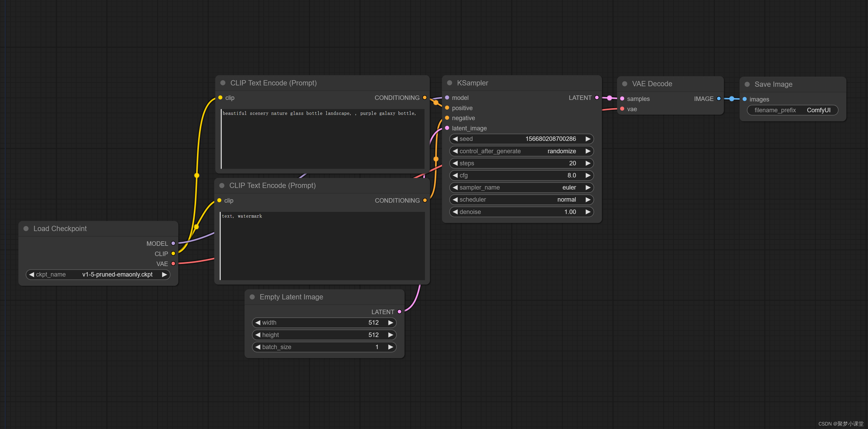Viewport: 868px width, 429px height.
Task: Click the images input socket on Save Image
Action: pos(745,99)
